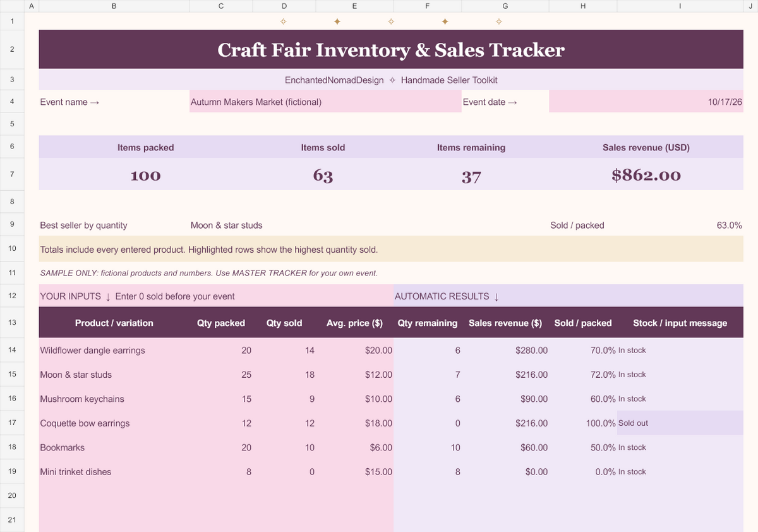
Task: Click Avg. price $18.00 for Coquette bow earrings
Action: pyautogui.click(x=354, y=423)
